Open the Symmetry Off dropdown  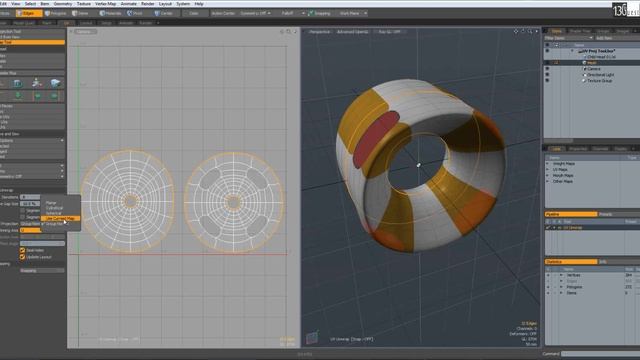click(256, 13)
